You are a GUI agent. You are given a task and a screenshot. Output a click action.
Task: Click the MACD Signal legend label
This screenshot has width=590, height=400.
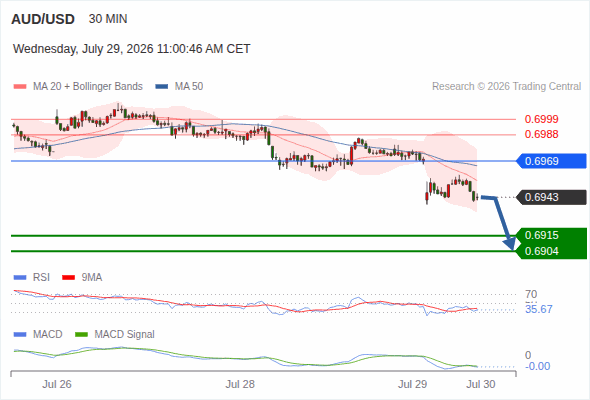[x=125, y=335]
